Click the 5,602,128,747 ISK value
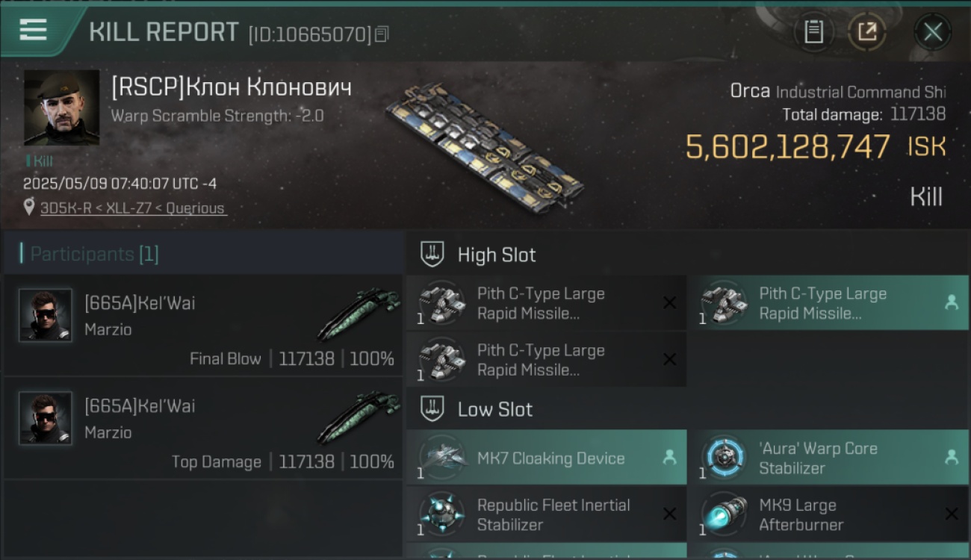The width and height of the screenshot is (971, 560). click(787, 147)
